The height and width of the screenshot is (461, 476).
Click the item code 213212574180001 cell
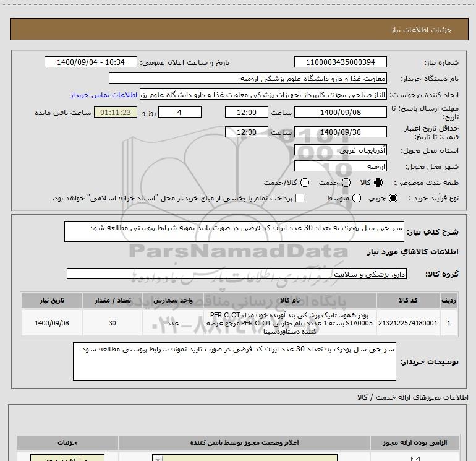(x=408, y=323)
